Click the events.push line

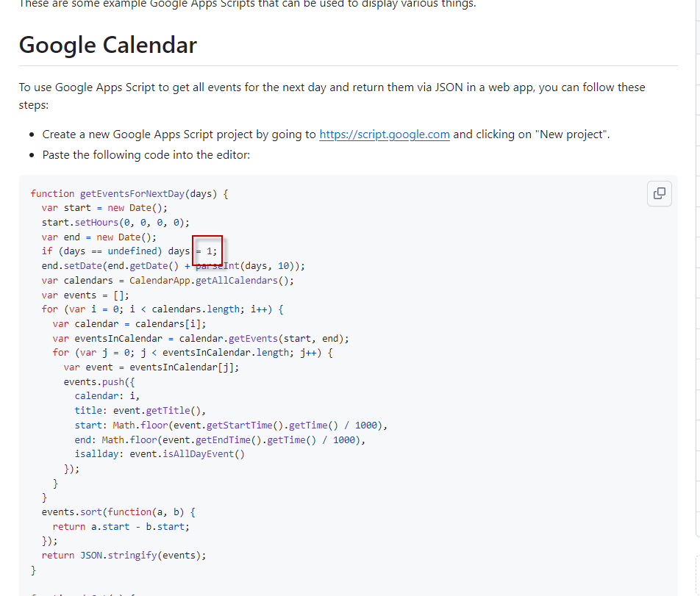[x=99, y=382]
